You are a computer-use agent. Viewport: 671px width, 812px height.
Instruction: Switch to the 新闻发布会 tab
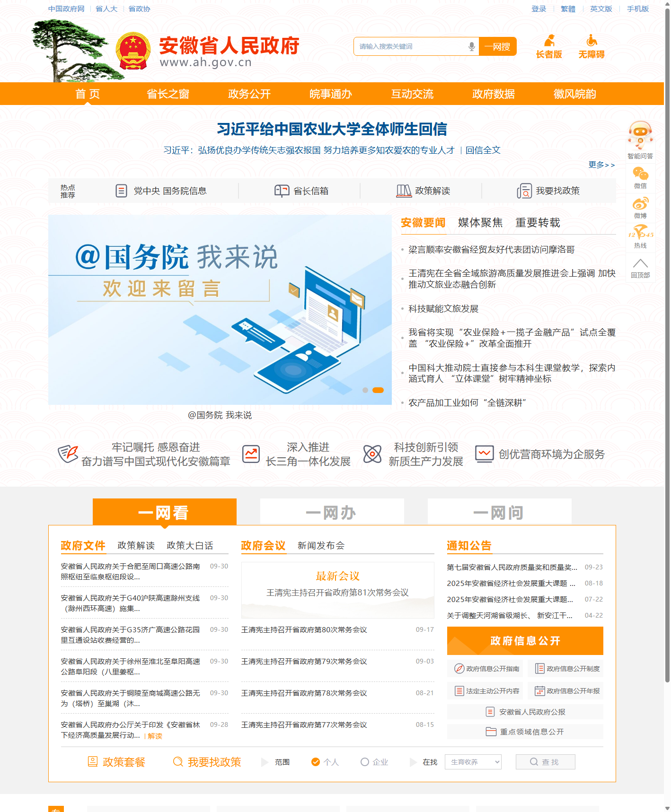(321, 545)
